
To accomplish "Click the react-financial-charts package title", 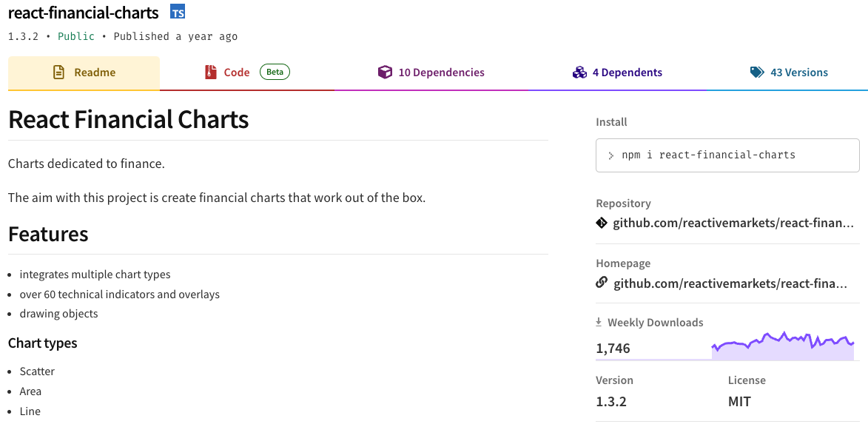I will point(84,12).
